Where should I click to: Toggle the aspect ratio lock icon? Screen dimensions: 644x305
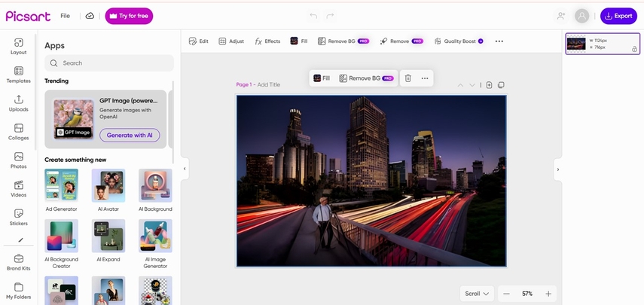click(x=634, y=49)
